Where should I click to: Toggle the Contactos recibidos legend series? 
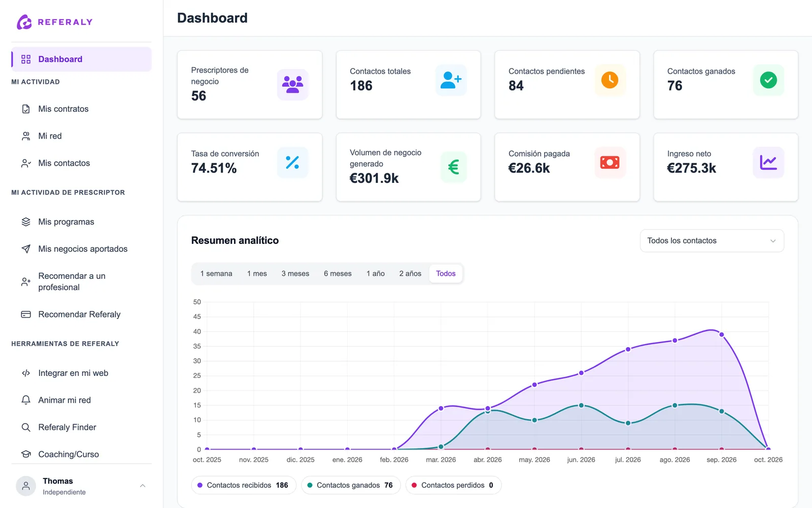[243, 485]
